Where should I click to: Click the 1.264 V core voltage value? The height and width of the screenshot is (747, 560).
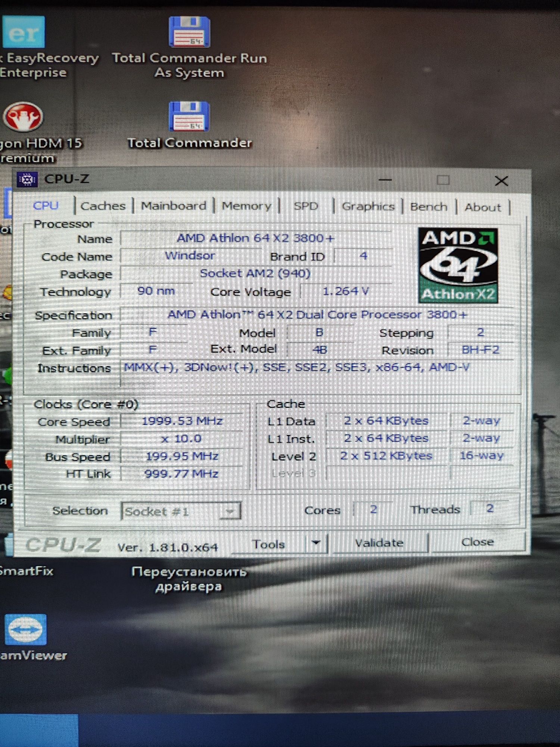click(346, 291)
